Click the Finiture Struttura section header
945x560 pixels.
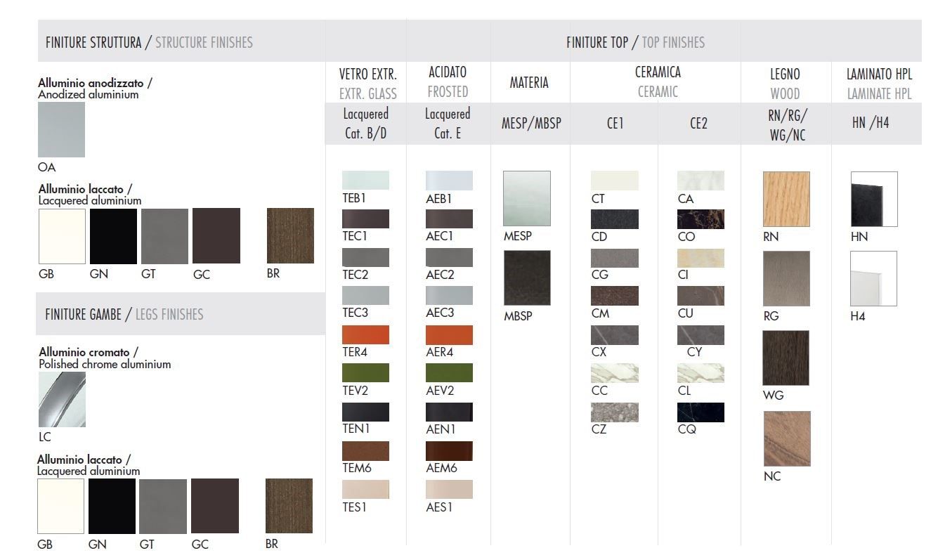click(149, 42)
